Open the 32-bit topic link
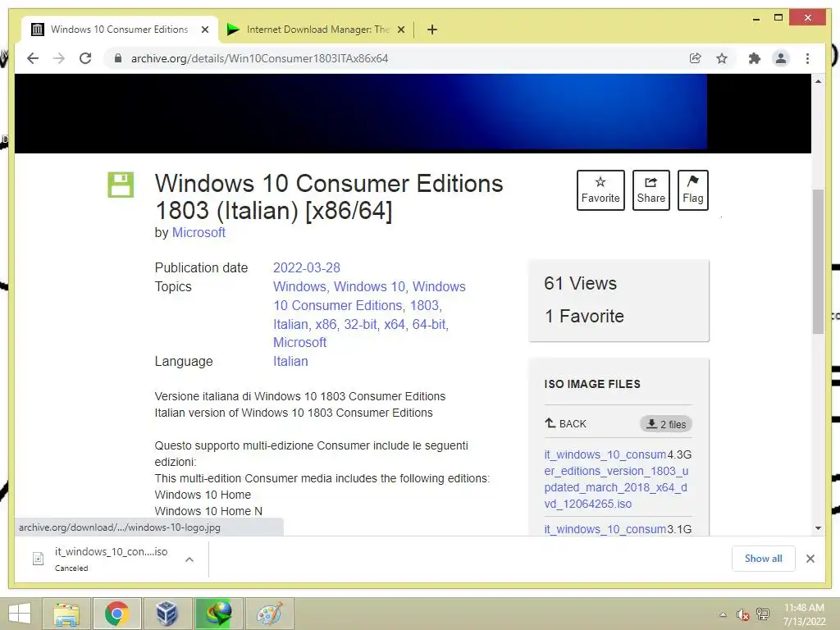Screen dimensions: 840x630 tap(361, 324)
